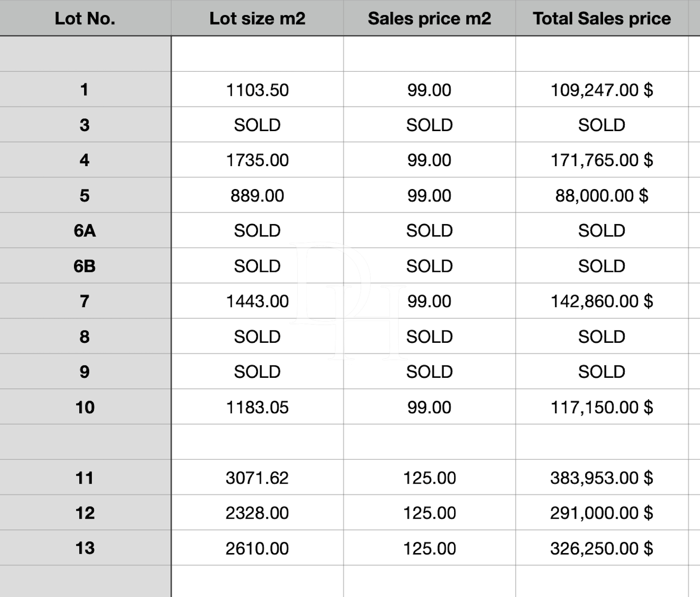This screenshot has height=597, width=700.
Task: Click the Lot No. column header
Action: point(85,19)
